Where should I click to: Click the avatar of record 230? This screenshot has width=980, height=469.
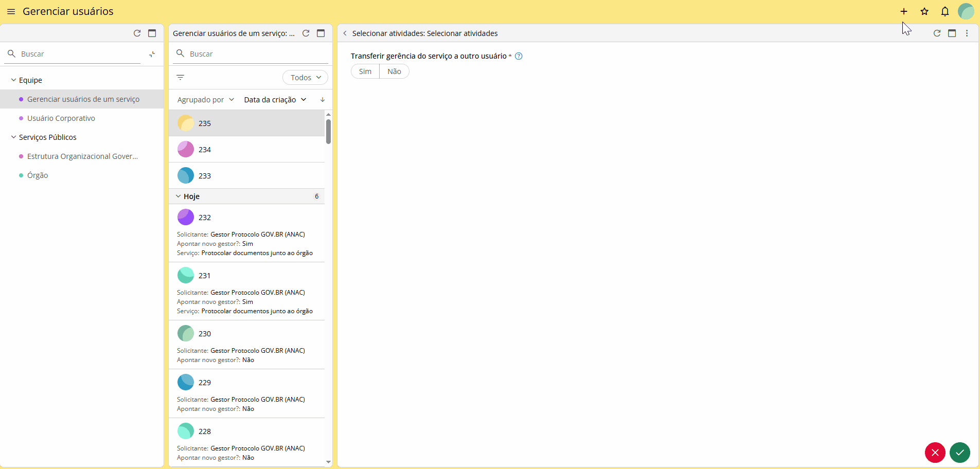click(186, 334)
